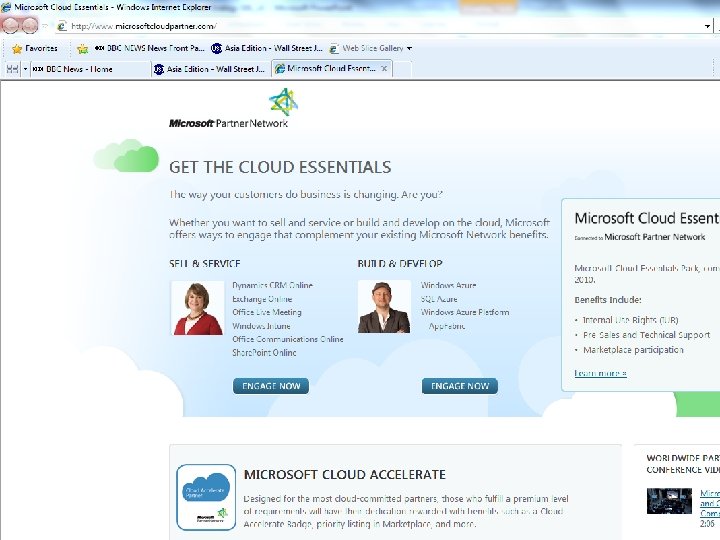The image size is (720, 540).
Task: Open SQL Azure link
Action: [x=439, y=299]
